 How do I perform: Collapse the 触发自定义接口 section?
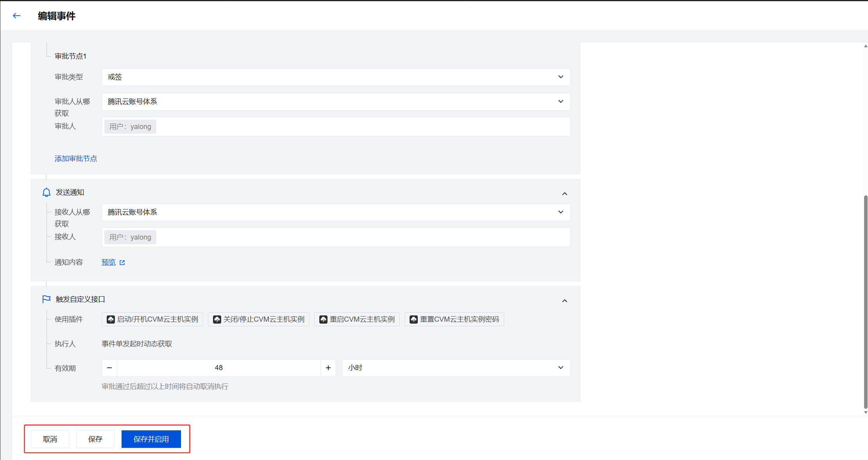564,301
